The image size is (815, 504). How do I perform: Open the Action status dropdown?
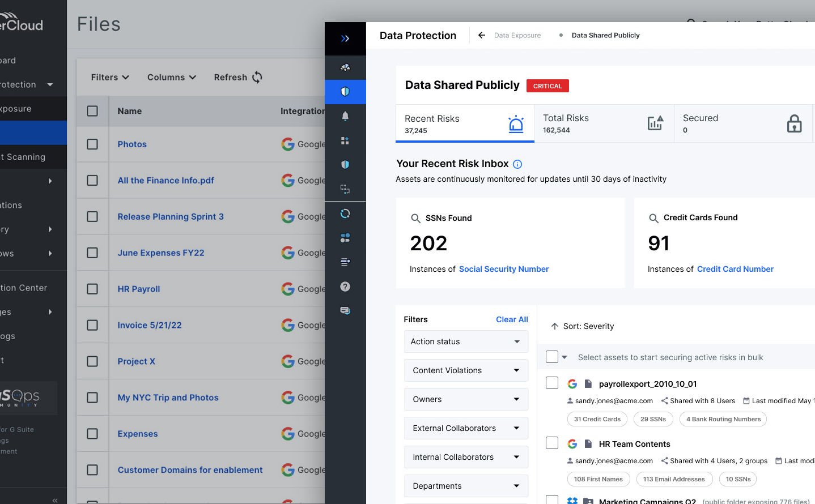tap(466, 341)
